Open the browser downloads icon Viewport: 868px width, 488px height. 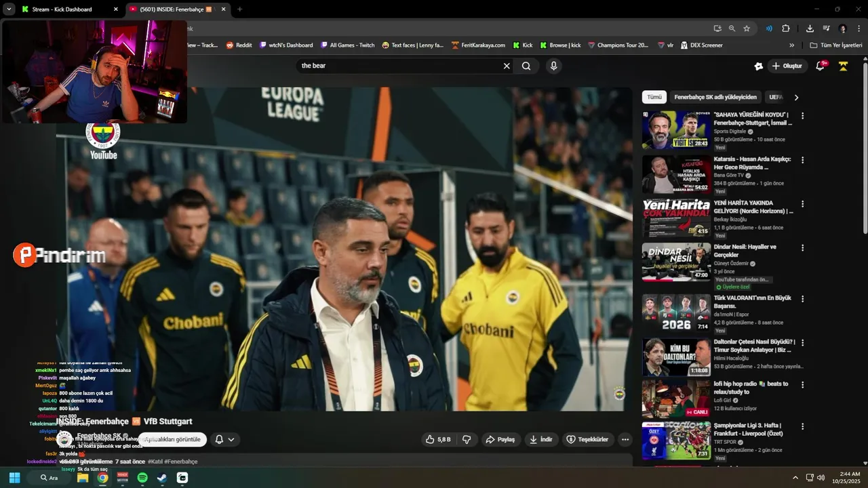pyautogui.click(x=810, y=28)
